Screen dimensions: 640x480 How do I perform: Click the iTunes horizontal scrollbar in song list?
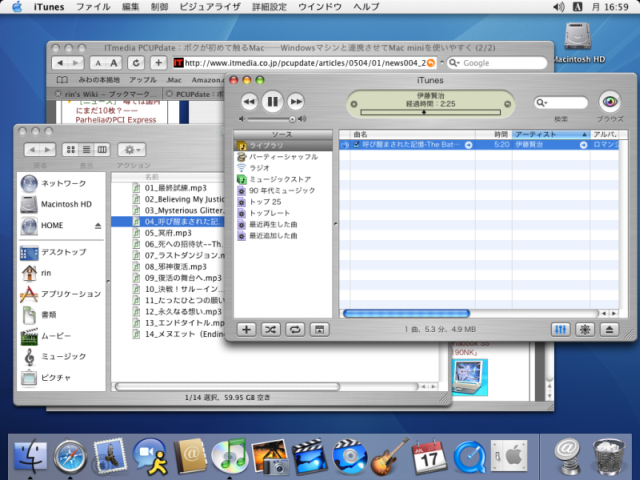point(407,313)
